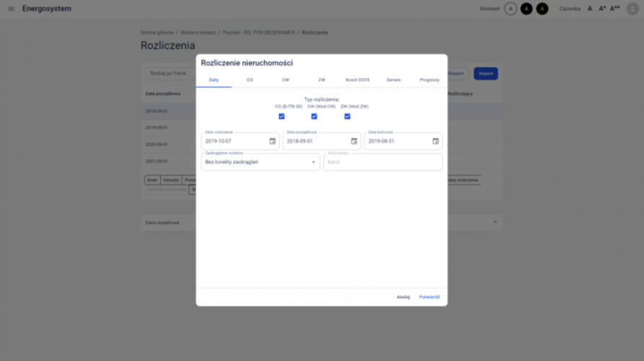Click the Potwierdź button
The image size is (644, 361).
click(x=429, y=297)
